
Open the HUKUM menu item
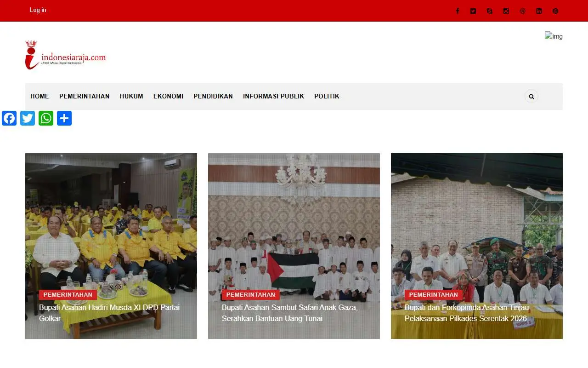click(131, 96)
